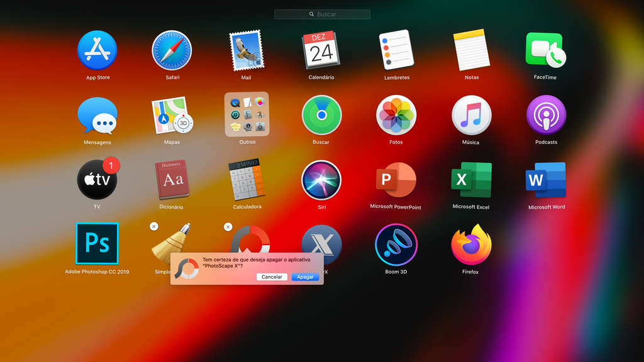The width and height of the screenshot is (644, 362).
Task: Activate Siri
Action: pyautogui.click(x=321, y=180)
